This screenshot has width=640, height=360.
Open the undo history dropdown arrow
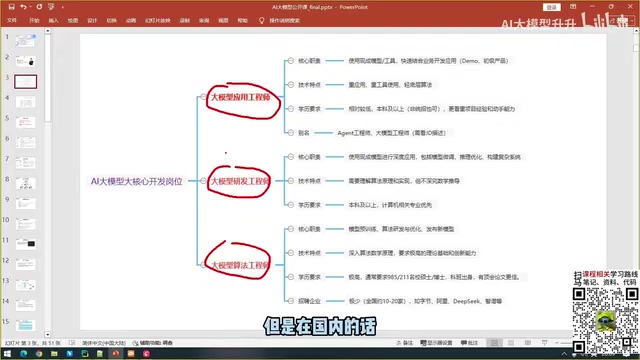point(31,7)
